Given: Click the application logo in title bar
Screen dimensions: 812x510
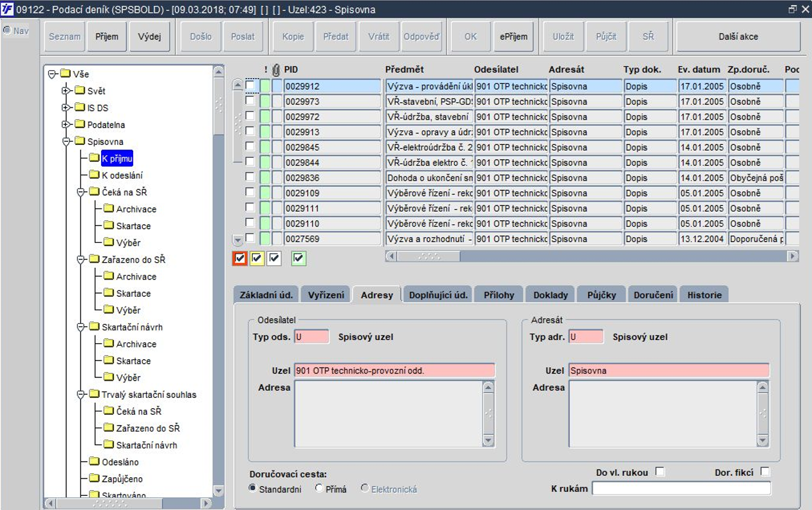Looking at the screenshot, I should pyautogui.click(x=7, y=9).
